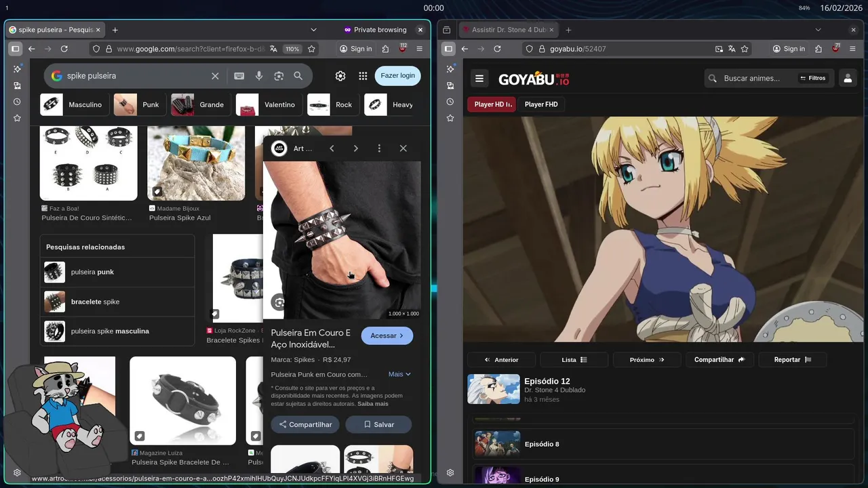
Task: Close the image preview panel
Action: pyautogui.click(x=403, y=148)
